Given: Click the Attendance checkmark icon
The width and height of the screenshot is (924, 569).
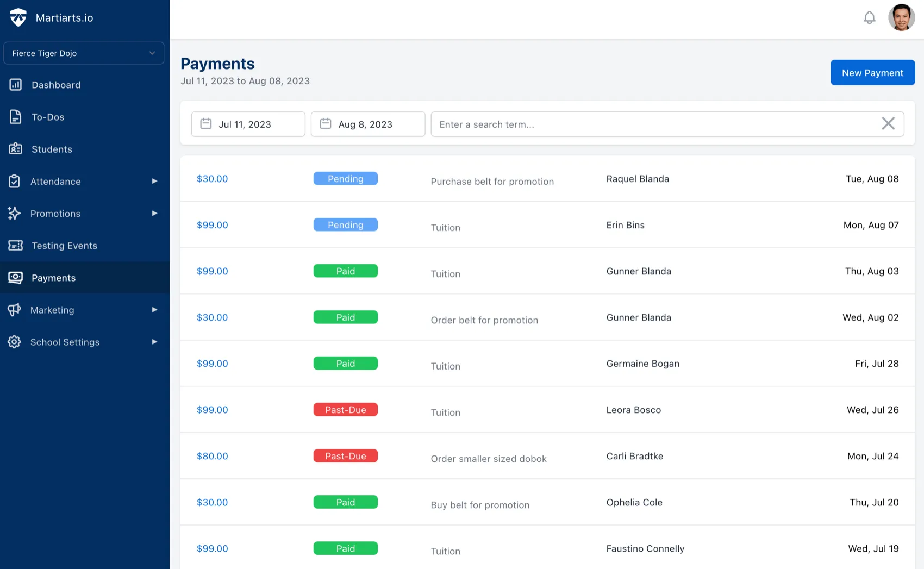Looking at the screenshot, I should point(15,181).
